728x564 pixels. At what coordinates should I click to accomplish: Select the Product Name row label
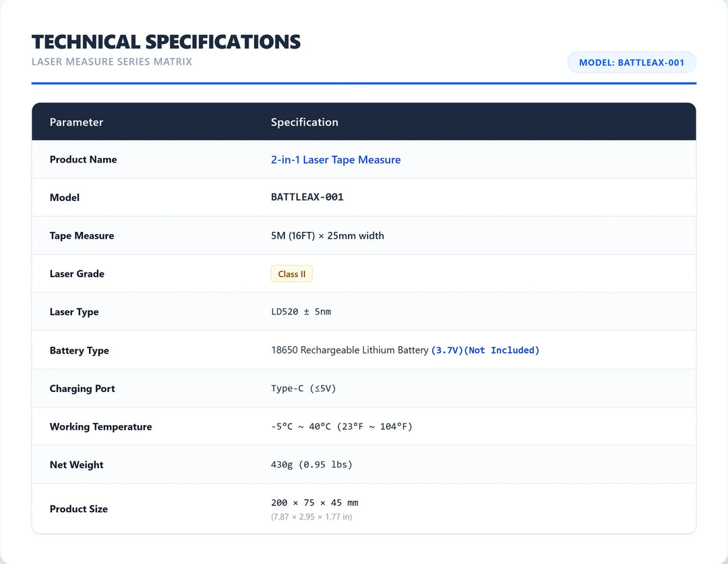coord(83,159)
